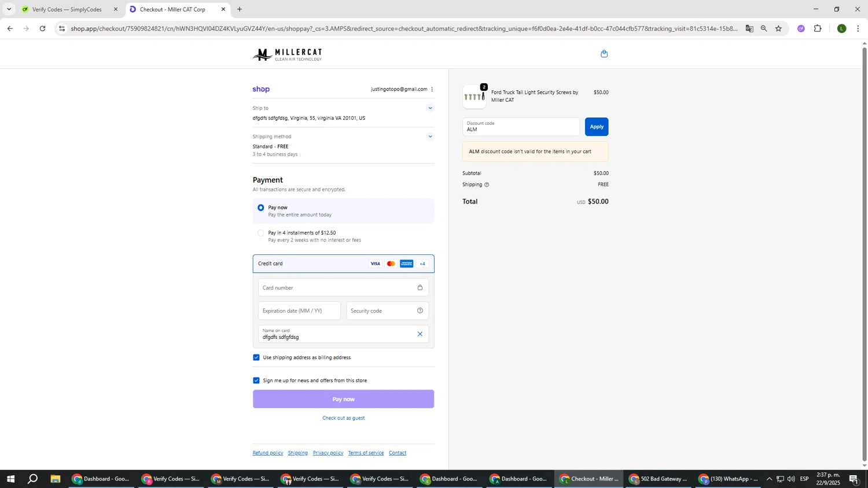The width and height of the screenshot is (868, 488).
Task: Click the Card number input field
Action: [344, 287]
